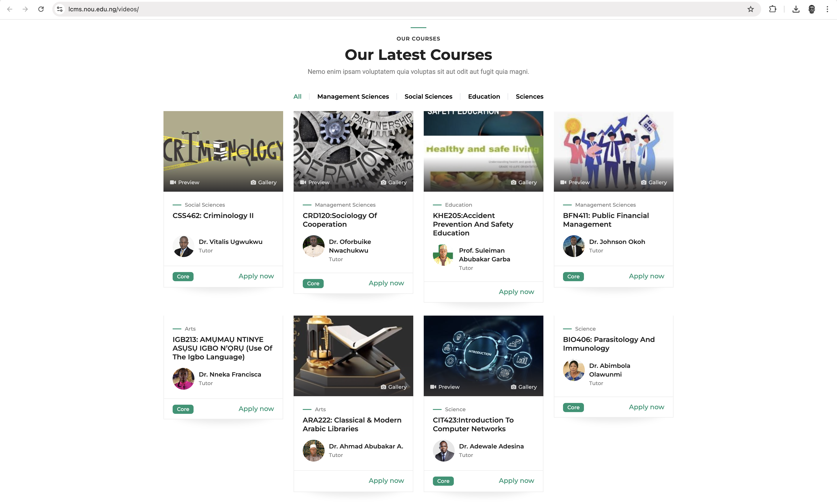Switch to the Social Sciences filter

(x=428, y=96)
